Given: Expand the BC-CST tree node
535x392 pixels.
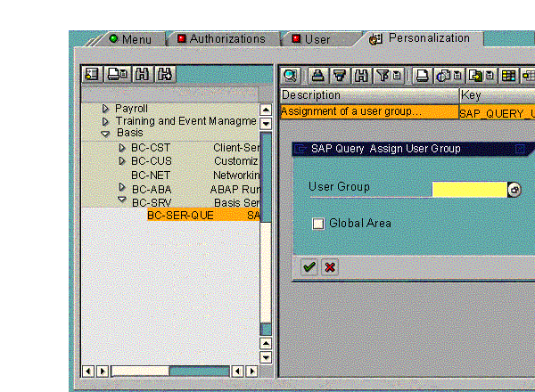Looking at the screenshot, I should coord(122,147).
